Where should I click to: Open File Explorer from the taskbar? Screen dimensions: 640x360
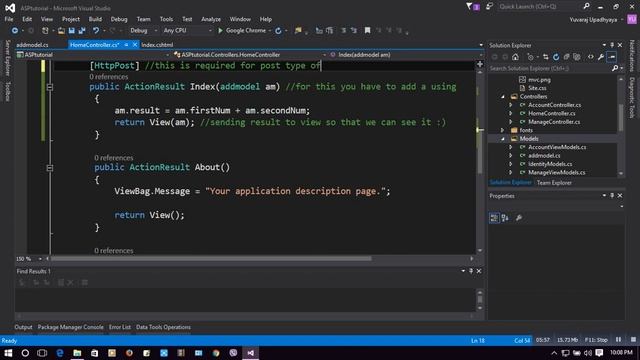[77, 353]
